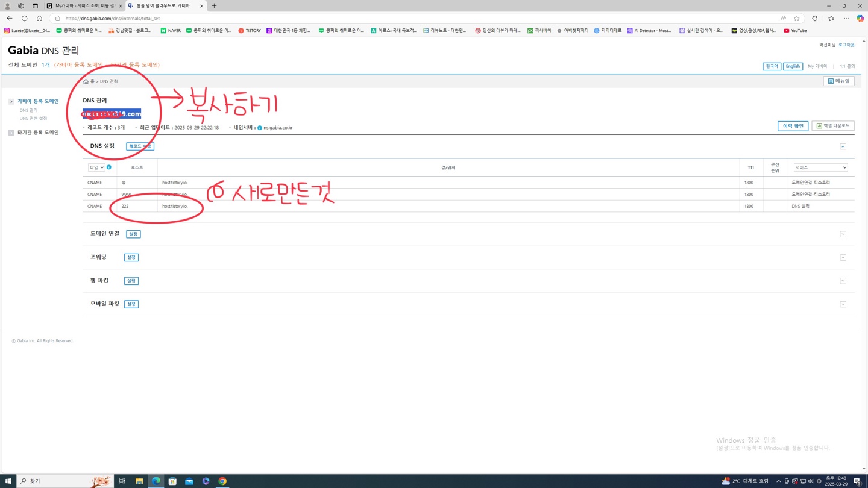Open the browser home page icon
This screenshot has height=488, width=868.
pos(39,19)
